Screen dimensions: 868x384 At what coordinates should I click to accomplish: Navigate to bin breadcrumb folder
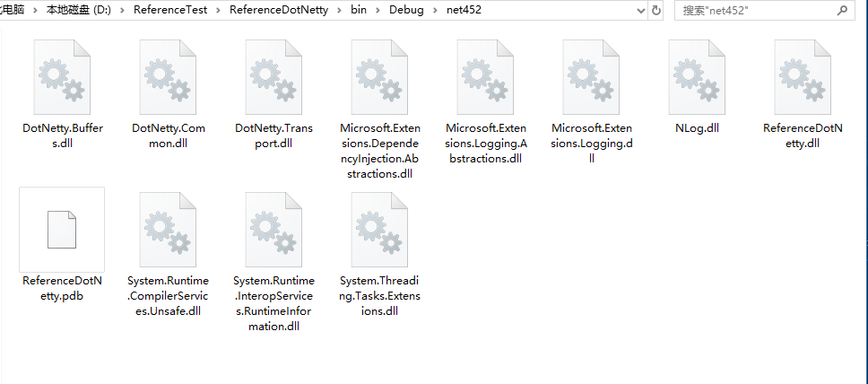358,10
